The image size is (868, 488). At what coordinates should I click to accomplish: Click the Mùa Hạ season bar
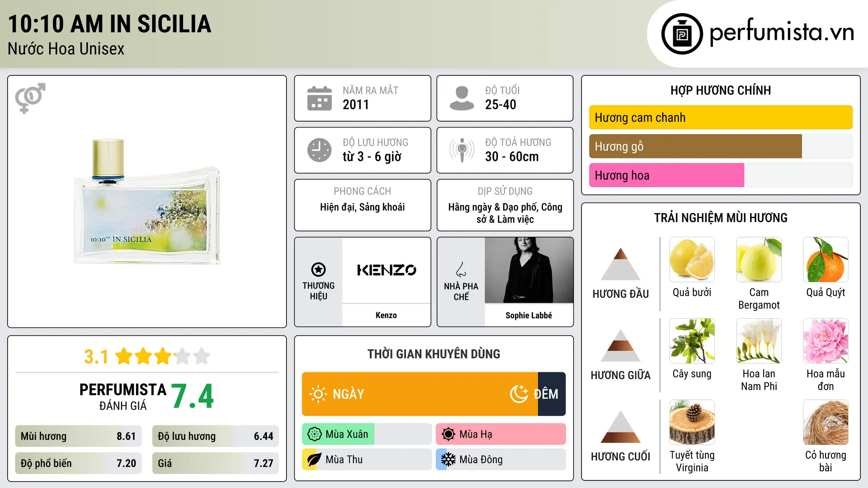pyautogui.click(x=501, y=434)
